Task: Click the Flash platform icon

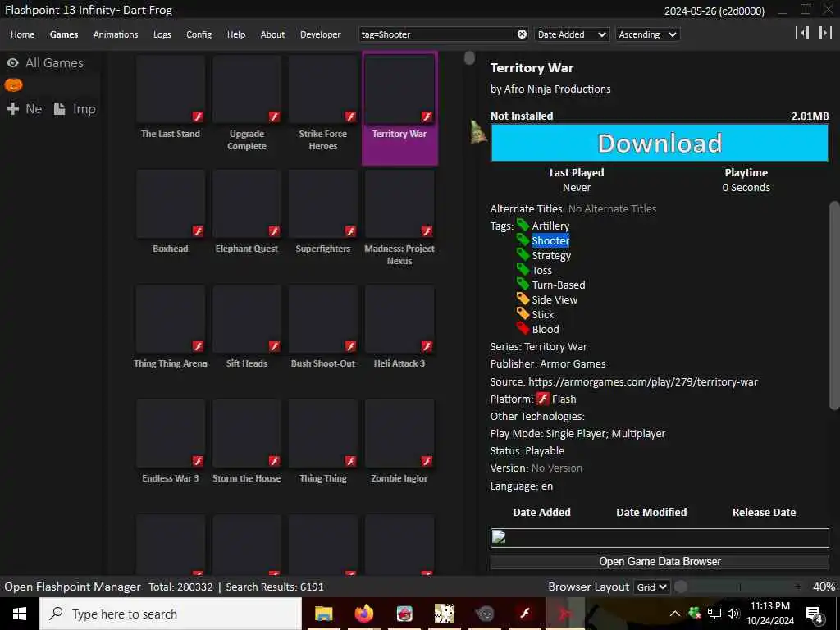Action: pyautogui.click(x=543, y=399)
